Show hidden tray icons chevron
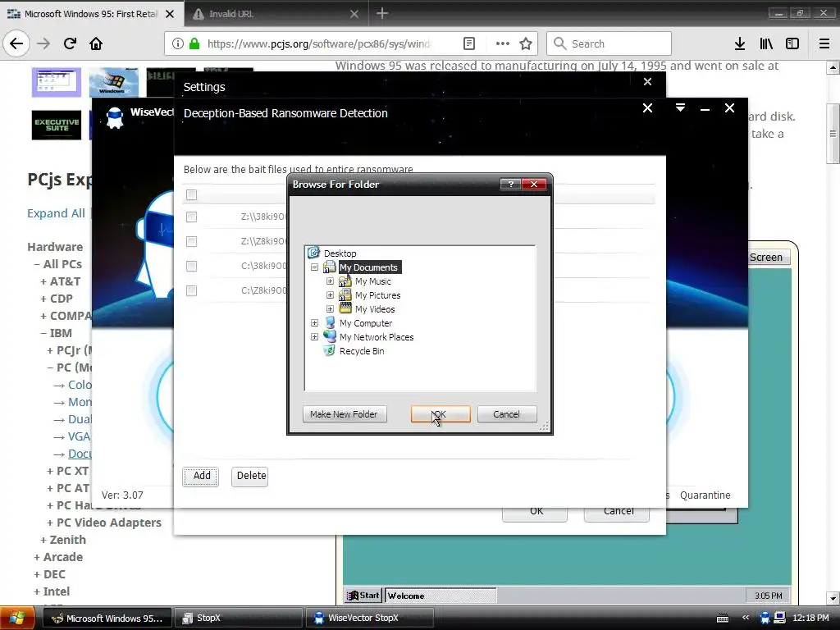The image size is (840, 630). 745,618
